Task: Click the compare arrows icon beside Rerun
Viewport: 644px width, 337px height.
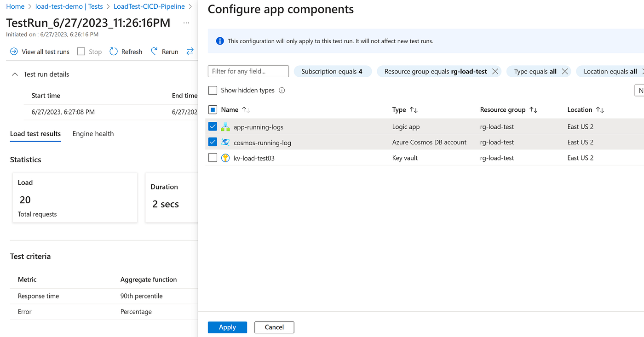Action: coord(190,51)
